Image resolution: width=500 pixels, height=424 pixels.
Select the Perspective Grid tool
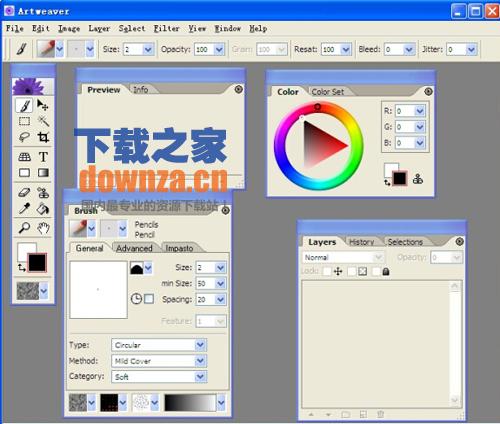coord(24,157)
